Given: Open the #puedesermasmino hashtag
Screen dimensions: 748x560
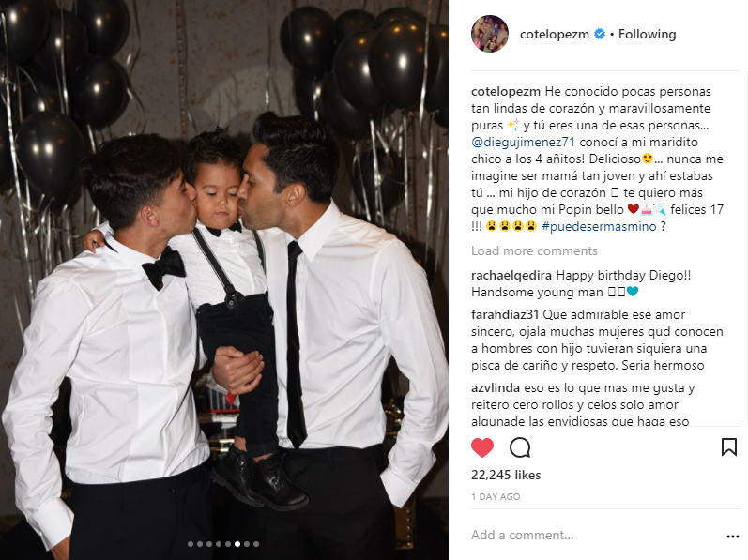Looking at the screenshot, I should pyautogui.click(x=599, y=226).
